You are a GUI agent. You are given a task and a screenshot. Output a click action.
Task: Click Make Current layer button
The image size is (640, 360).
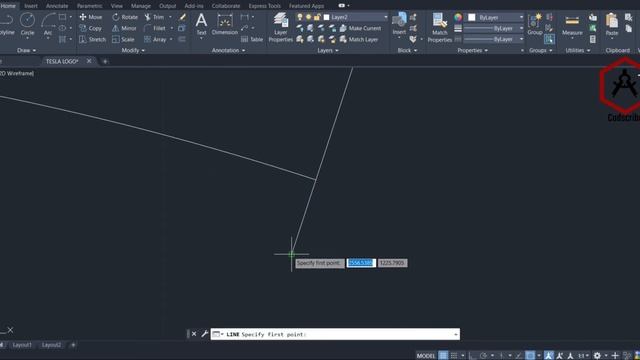coord(360,28)
